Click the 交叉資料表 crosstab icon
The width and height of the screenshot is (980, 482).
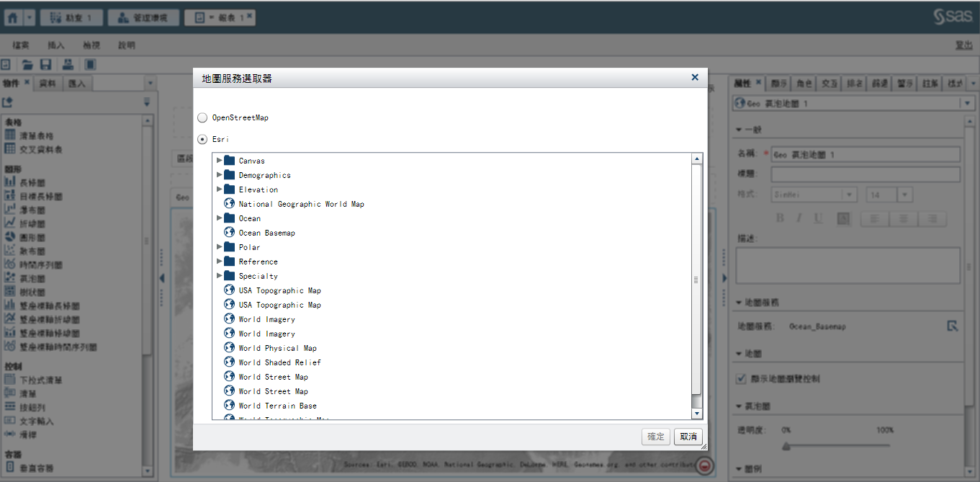[x=10, y=149]
